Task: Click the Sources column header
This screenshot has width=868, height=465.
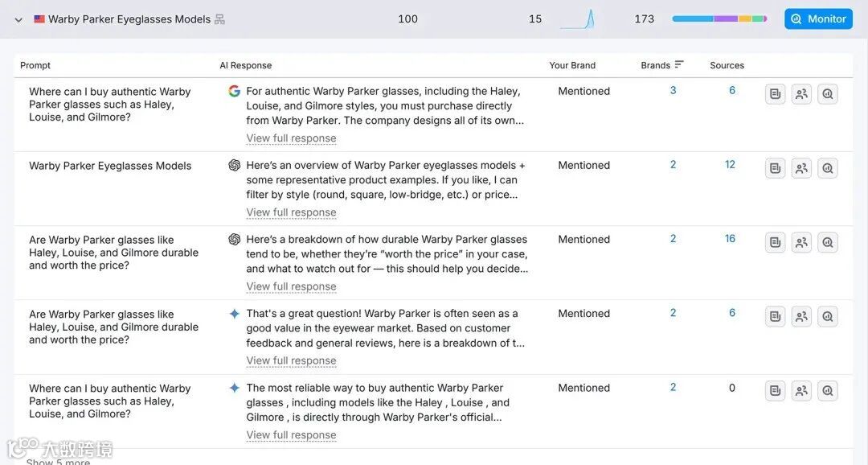Action: [x=727, y=65]
